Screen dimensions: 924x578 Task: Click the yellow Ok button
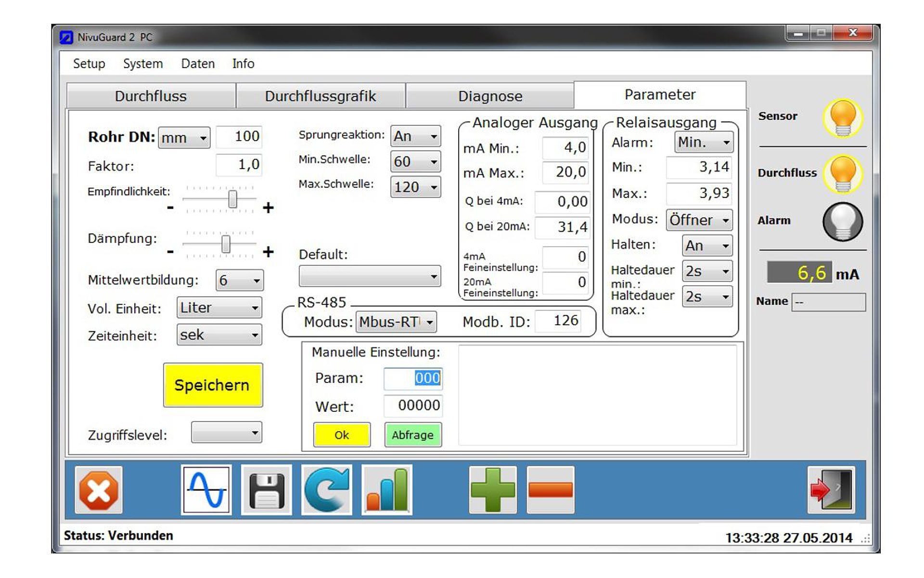(342, 435)
